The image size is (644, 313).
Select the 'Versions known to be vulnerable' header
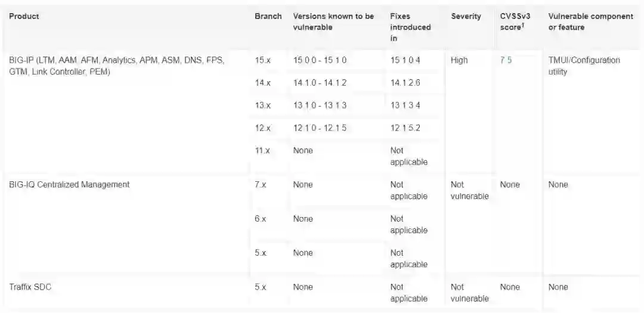[333, 21]
